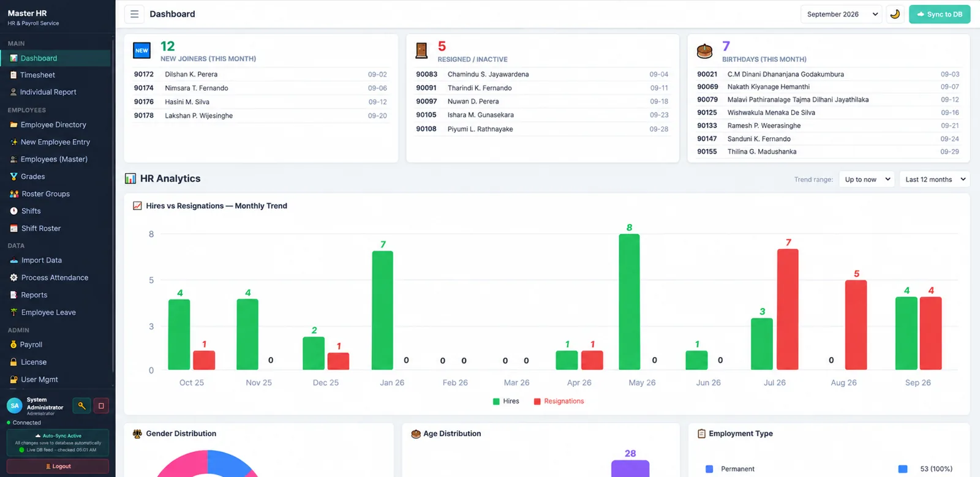Toggle the Resignations legend item

point(559,402)
